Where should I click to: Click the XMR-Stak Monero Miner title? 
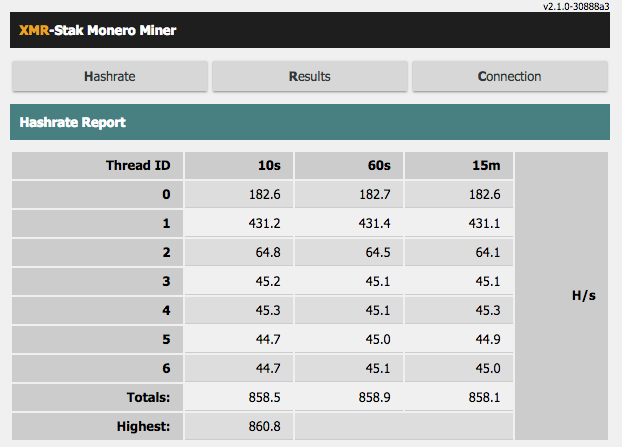(98, 30)
